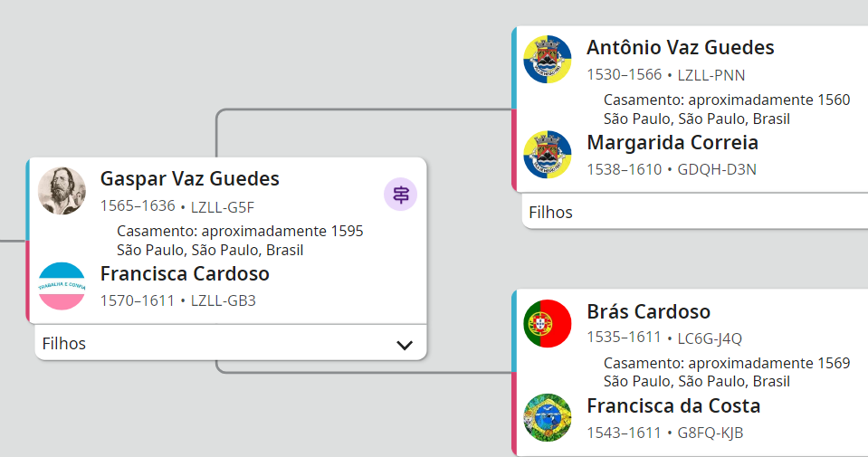Click the ID LC6G-J4Q

point(710,339)
